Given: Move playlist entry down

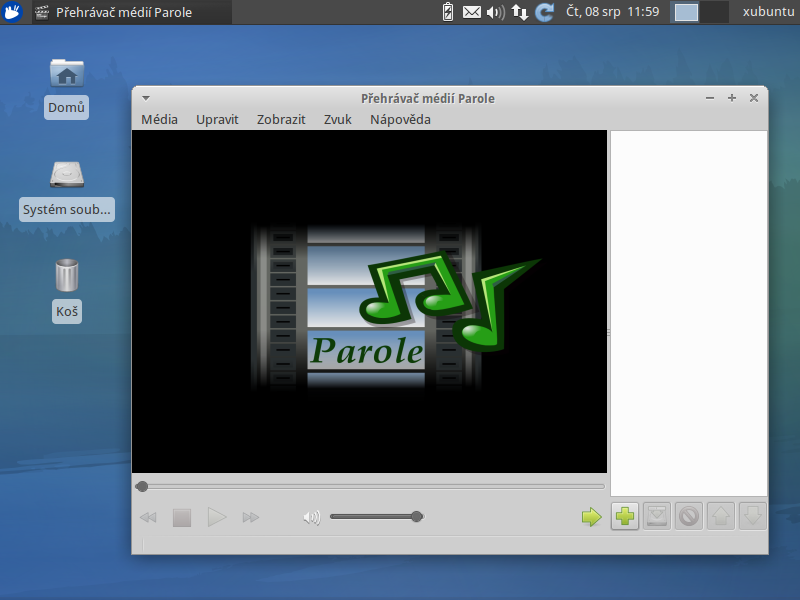Looking at the screenshot, I should 752,516.
